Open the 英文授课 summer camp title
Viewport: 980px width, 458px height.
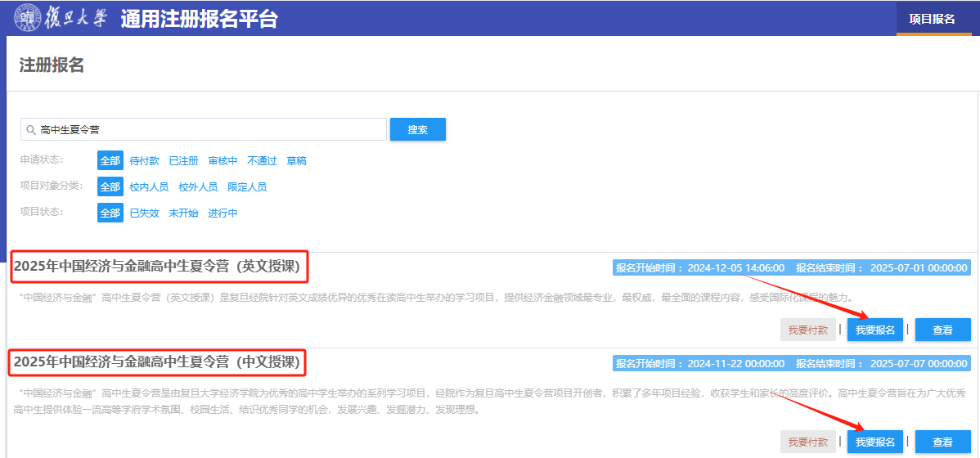[x=158, y=267]
